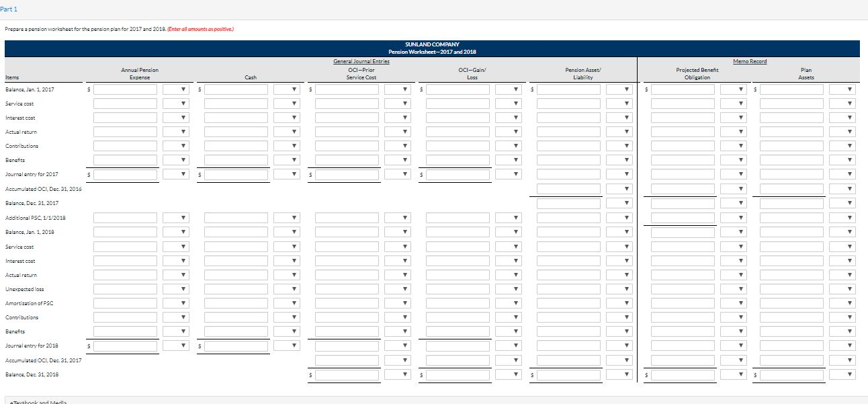Open Pension Asset/Liability dropdown for Balance, Dec. 31, 2017
Screen dimensions: 868x404
(618, 203)
